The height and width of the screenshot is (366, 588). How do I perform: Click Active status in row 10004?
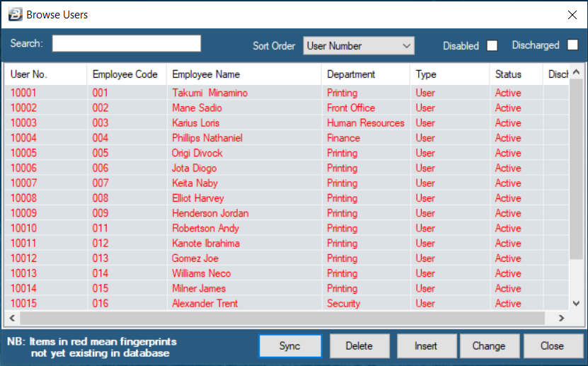508,138
